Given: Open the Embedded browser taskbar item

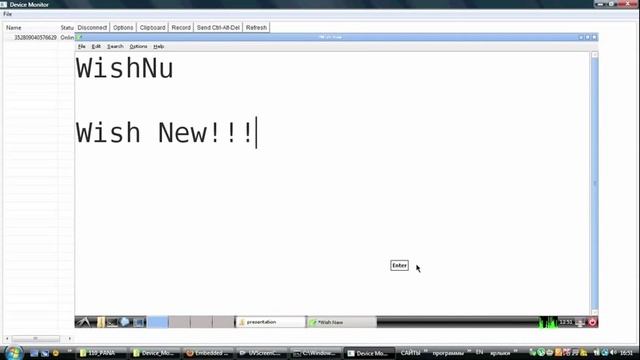Looking at the screenshot, I should click(208, 353).
